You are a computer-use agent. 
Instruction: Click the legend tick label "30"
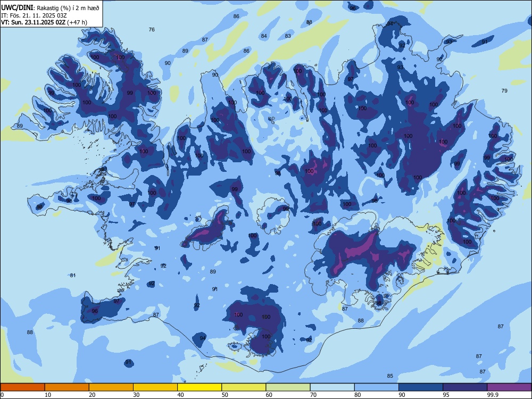pos(136,395)
